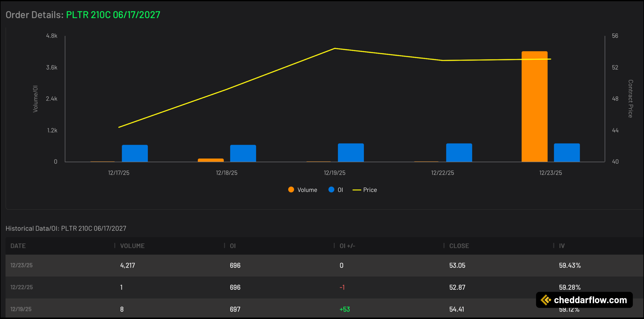
Task: Click the Contract Price axis title
Action: click(631, 99)
